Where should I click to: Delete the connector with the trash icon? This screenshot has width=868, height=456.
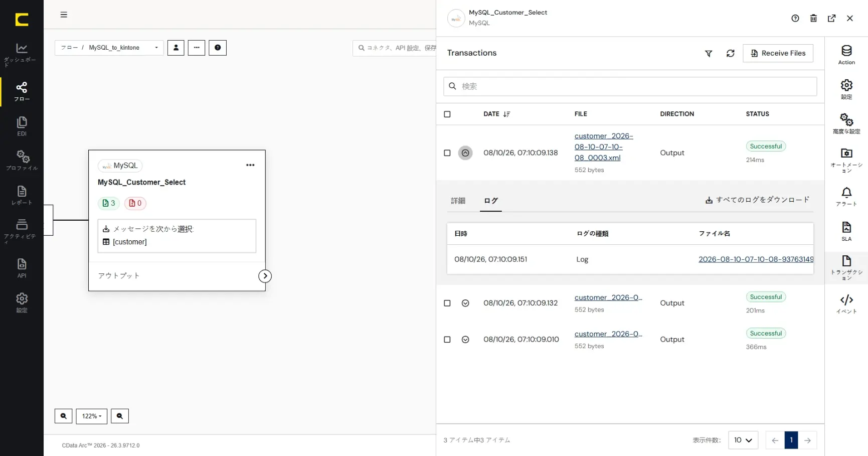[x=813, y=19]
